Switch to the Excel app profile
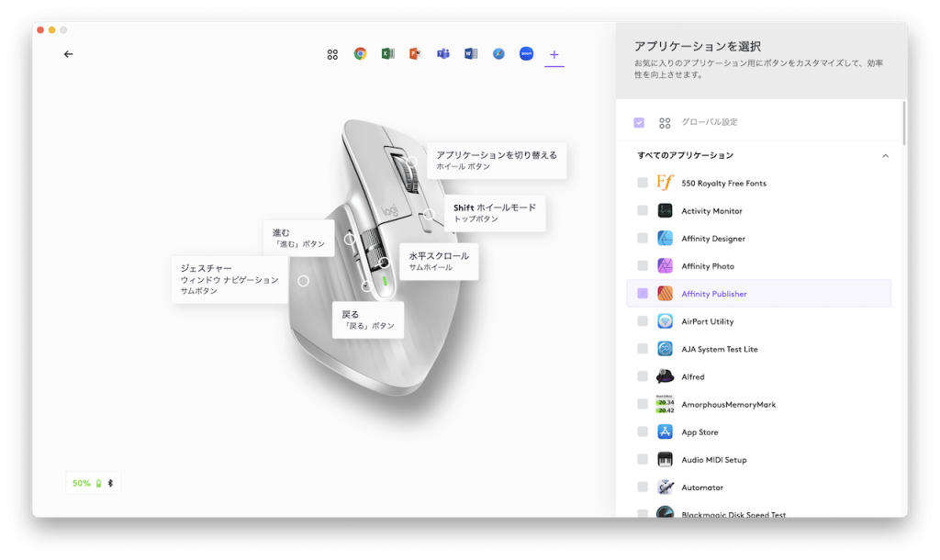 [388, 54]
